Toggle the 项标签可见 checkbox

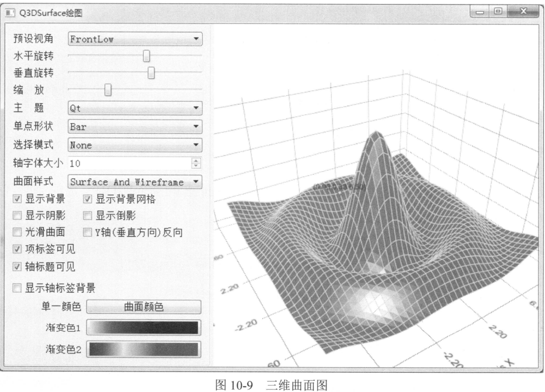[18, 249]
